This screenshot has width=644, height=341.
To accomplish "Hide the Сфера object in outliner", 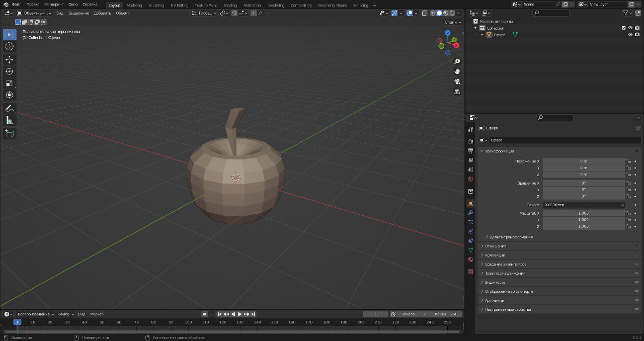I will (630, 35).
